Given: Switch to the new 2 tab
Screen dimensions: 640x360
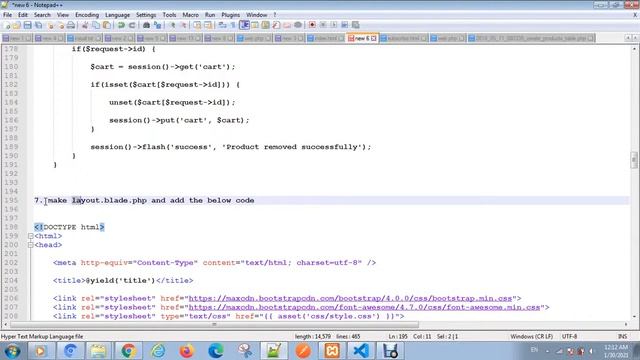Looking at the screenshot, I should [x=119, y=38].
